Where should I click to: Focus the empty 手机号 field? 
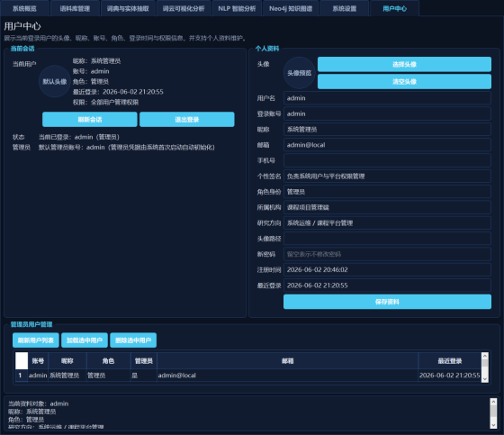[x=387, y=160]
